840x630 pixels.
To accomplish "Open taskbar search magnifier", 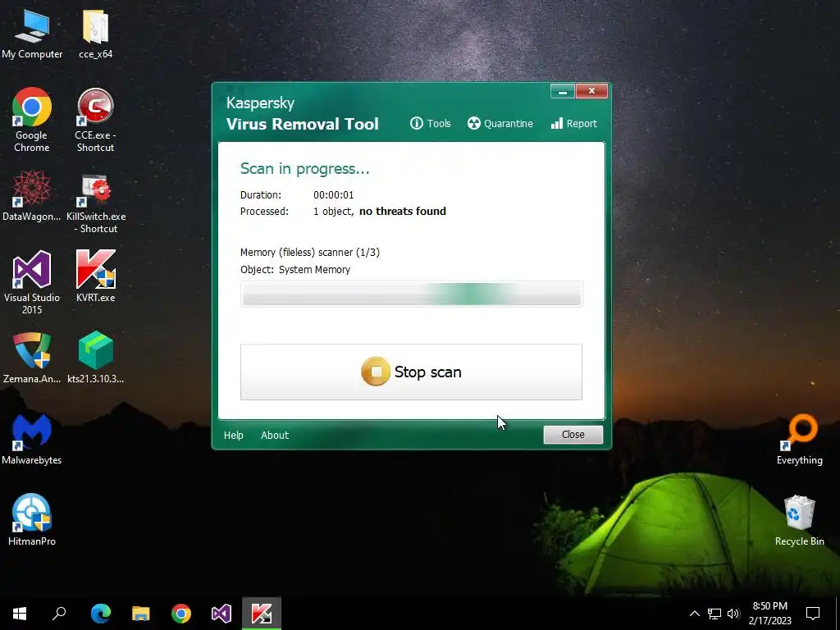I will (59, 614).
